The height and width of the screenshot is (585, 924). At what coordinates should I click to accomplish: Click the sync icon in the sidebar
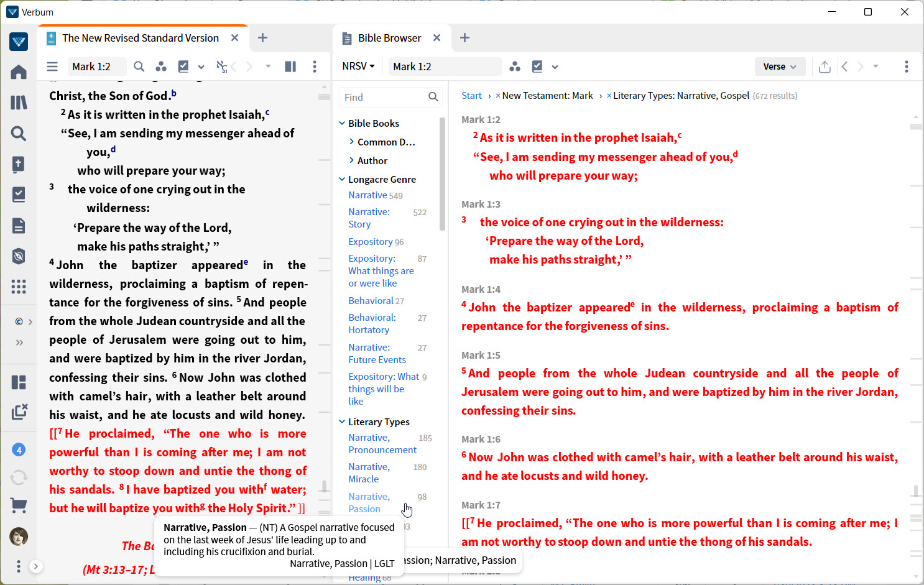coord(19,477)
